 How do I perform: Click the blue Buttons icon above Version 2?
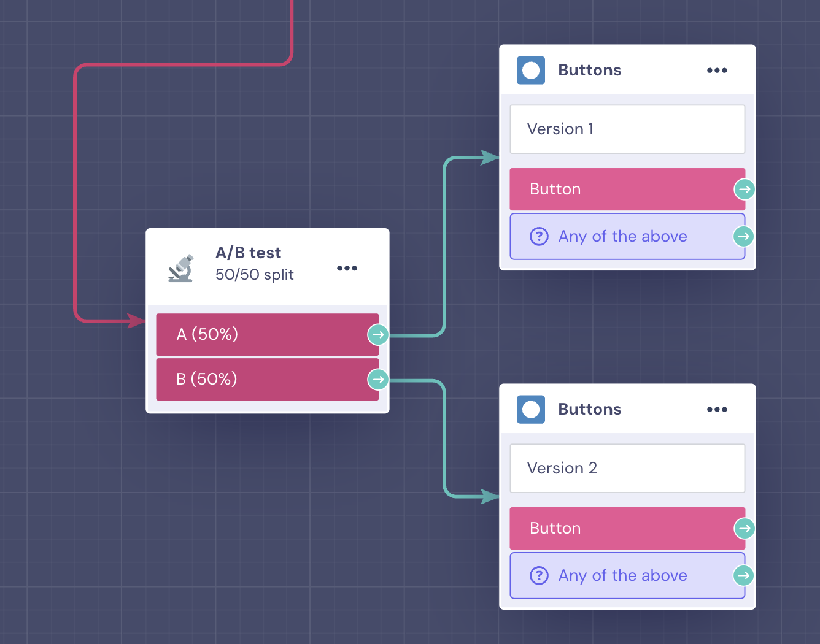[531, 410]
